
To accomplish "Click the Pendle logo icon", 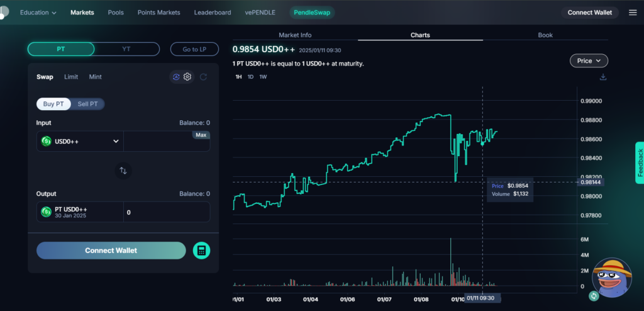I will pos(4,13).
